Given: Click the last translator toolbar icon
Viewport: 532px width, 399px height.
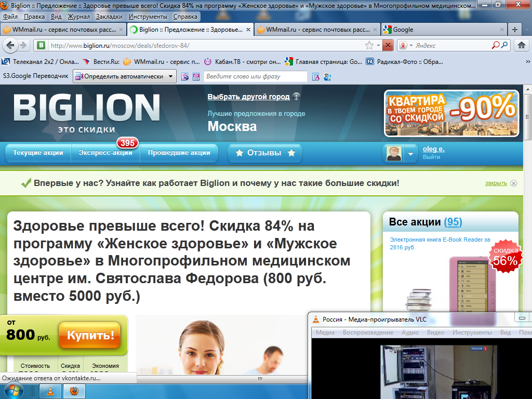Looking at the screenshot, I should pyautogui.click(x=327, y=77).
